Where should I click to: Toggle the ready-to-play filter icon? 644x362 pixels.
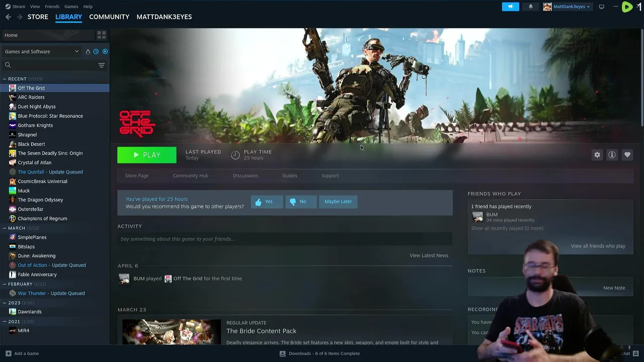105,51
